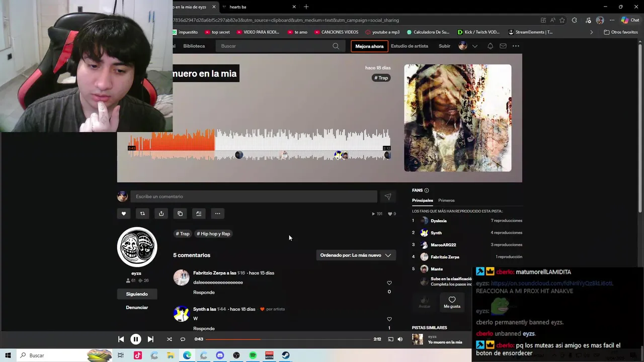This screenshot has height=362, width=644.
Task: Like the track with the heart icon
Action: [x=124, y=214]
